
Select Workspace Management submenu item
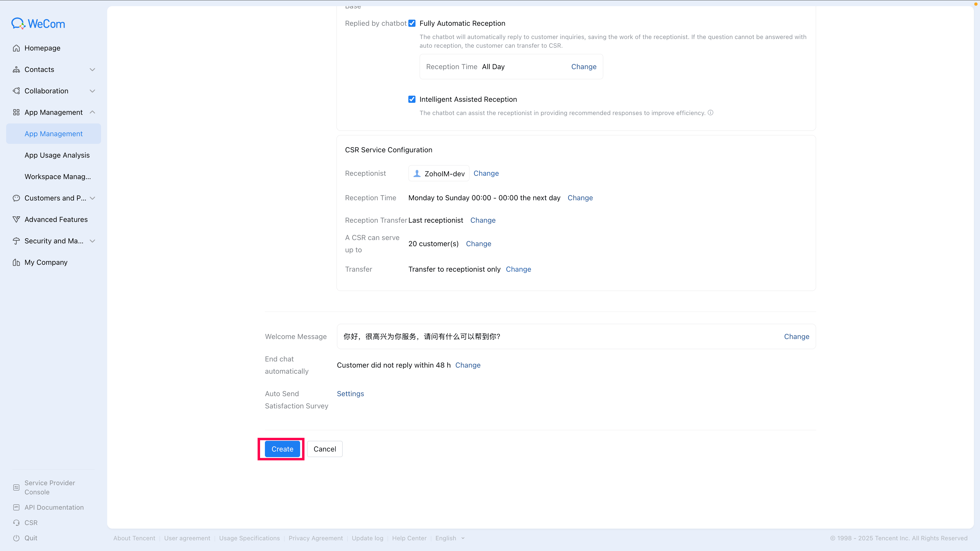point(57,177)
